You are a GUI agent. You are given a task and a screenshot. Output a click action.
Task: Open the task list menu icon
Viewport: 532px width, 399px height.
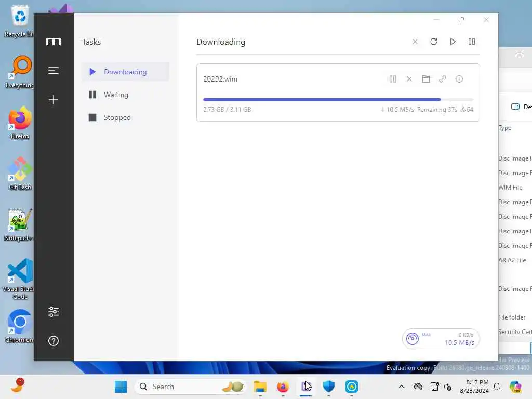[x=54, y=71]
